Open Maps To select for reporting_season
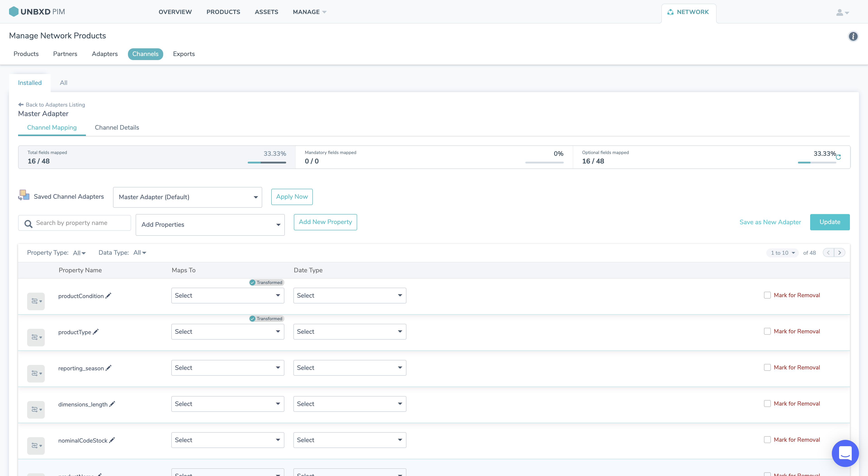 (x=227, y=368)
